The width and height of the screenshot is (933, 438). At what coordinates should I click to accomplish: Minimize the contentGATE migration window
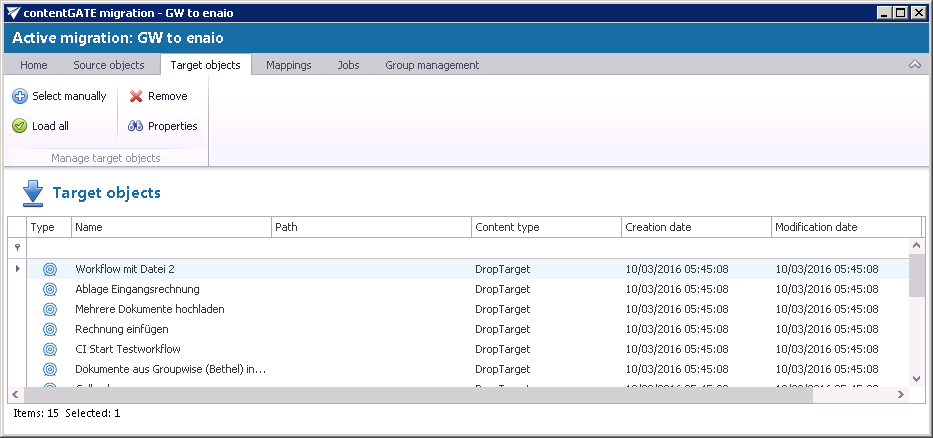tap(885, 12)
